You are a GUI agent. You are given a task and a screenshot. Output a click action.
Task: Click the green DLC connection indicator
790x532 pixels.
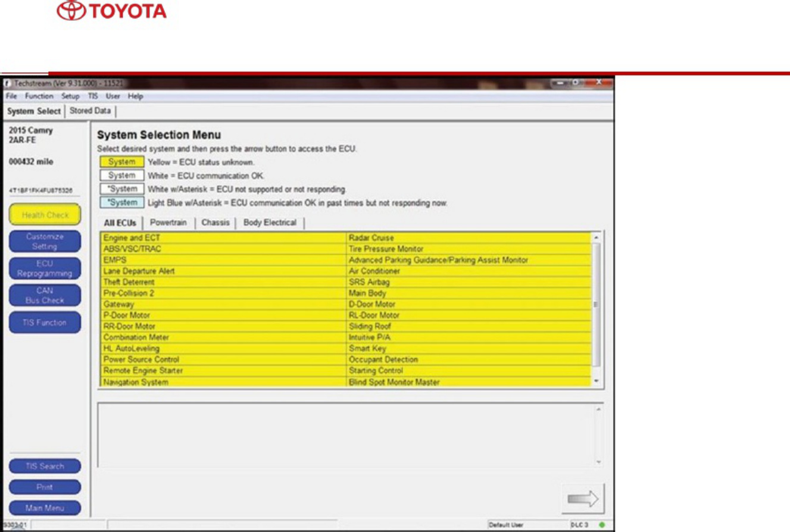click(x=602, y=525)
